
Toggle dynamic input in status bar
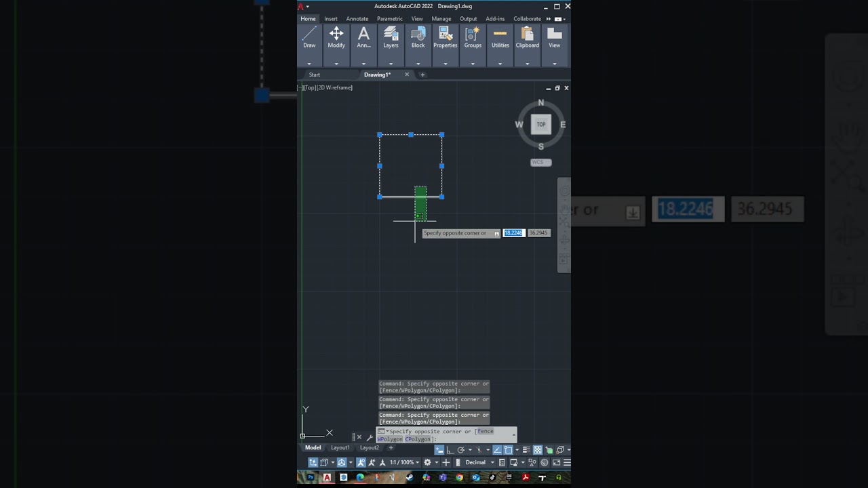pyautogui.click(x=439, y=449)
